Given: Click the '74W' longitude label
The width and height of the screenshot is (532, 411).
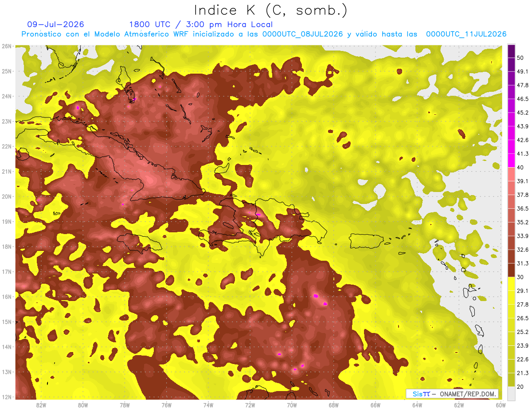Looking at the screenshot, I should click(x=208, y=405).
